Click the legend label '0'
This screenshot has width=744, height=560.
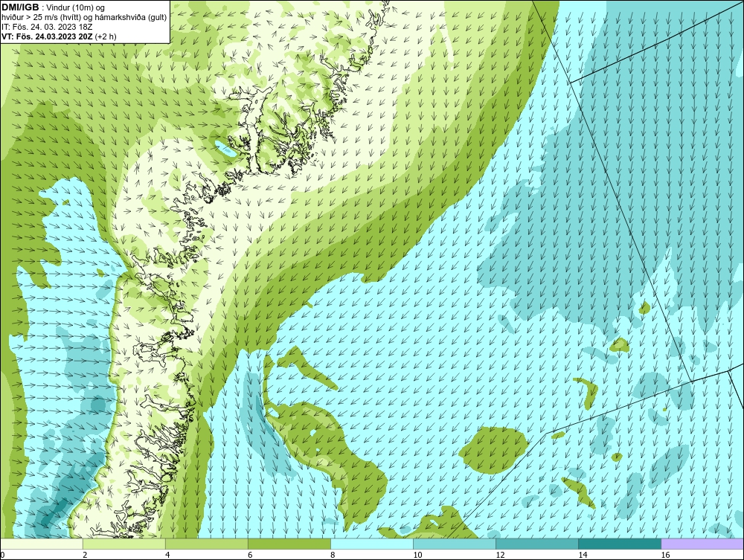click(2, 555)
